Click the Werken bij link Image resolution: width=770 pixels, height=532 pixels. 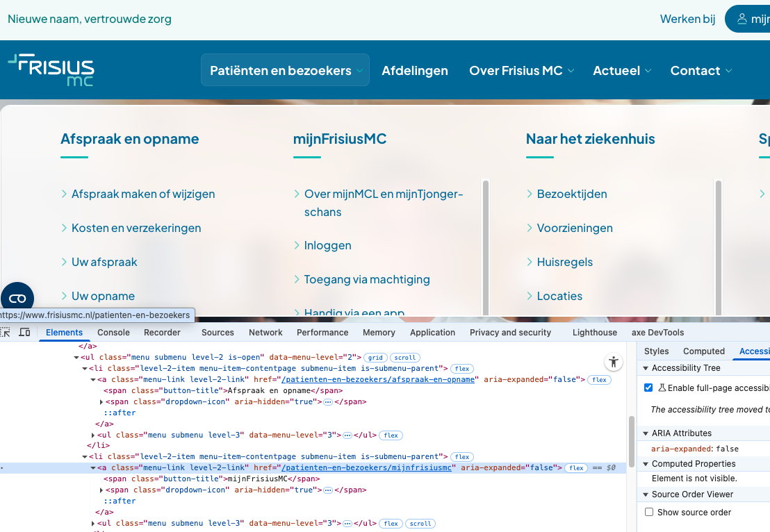(x=687, y=19)
